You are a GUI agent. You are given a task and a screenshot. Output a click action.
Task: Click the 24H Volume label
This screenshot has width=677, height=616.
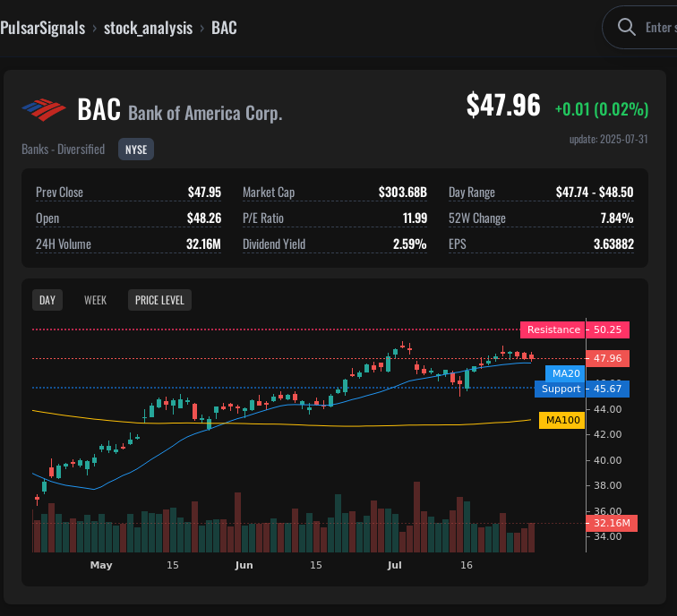[x=64, y=244]
